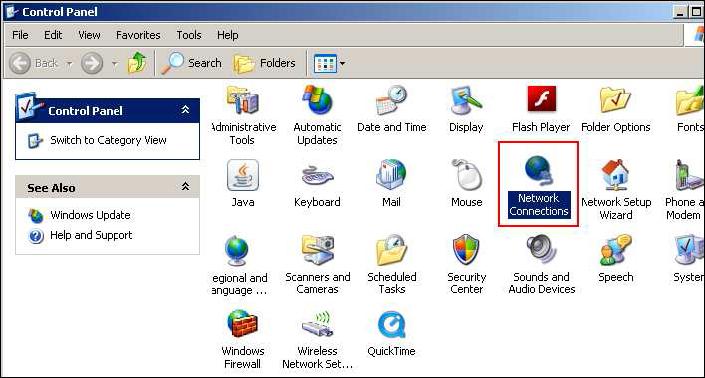The image size is (705, 378).
Task: Open Windows Firewall icon
Action: click(243, 339)
